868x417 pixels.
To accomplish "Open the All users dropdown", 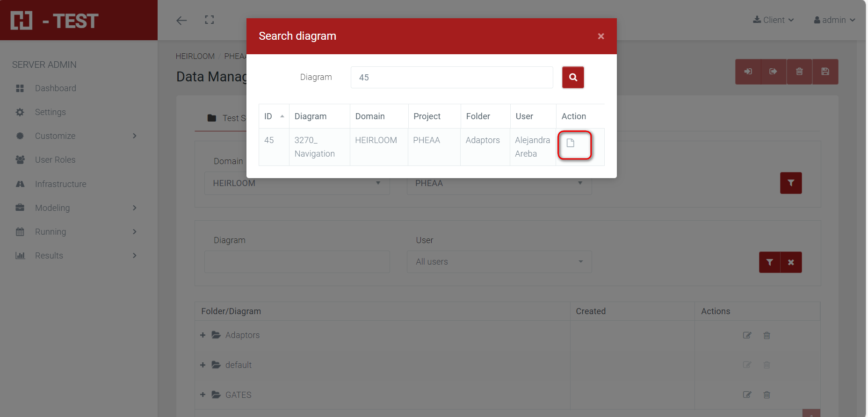I will (499, 262).
